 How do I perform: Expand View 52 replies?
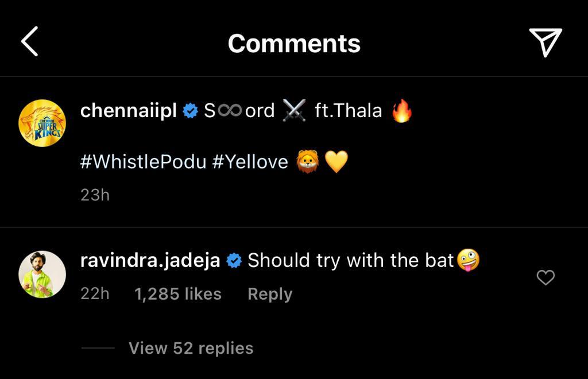[191, 348]
